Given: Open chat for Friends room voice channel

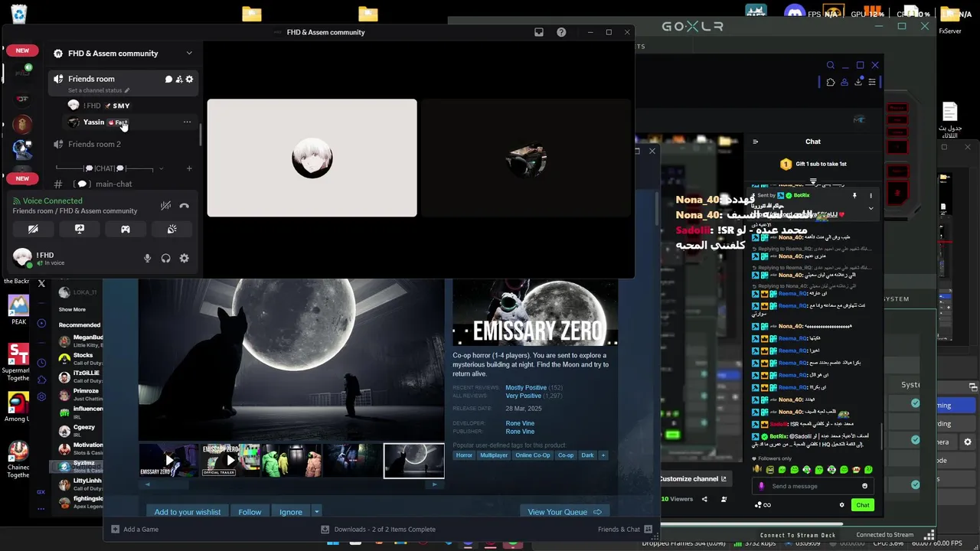Looking at the screenshot, I should click(x=168, y=79).
